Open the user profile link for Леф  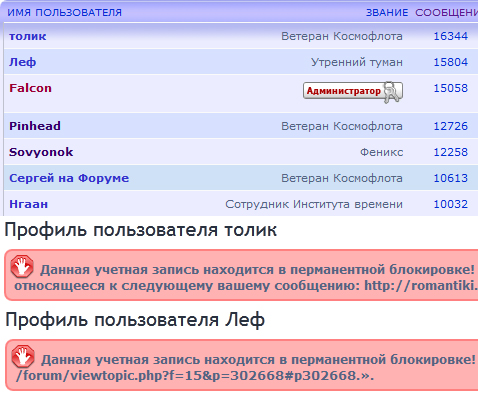[x=22, y=62]
